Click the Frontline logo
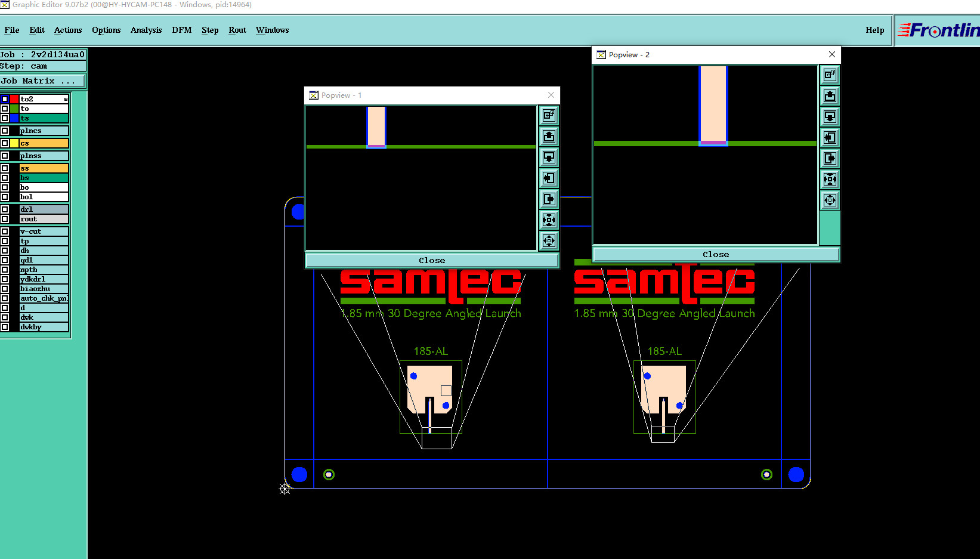 (938, 30)
